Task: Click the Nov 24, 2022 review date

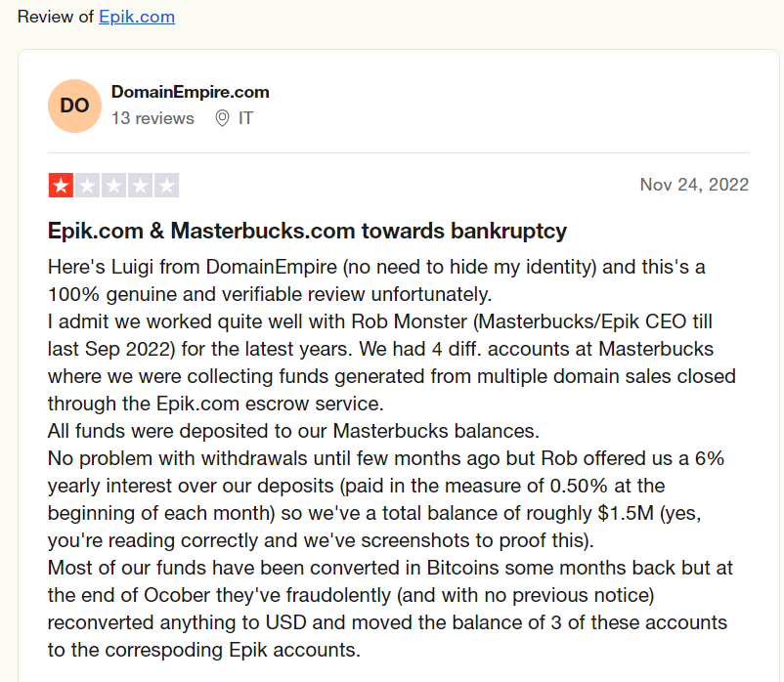Action: (x=694, y=185)
